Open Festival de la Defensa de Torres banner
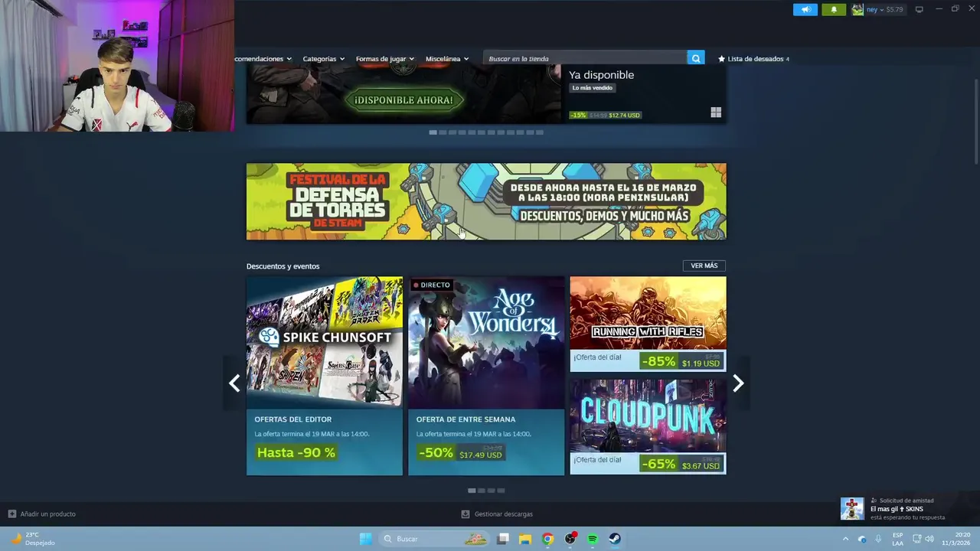 coord(486,201)
